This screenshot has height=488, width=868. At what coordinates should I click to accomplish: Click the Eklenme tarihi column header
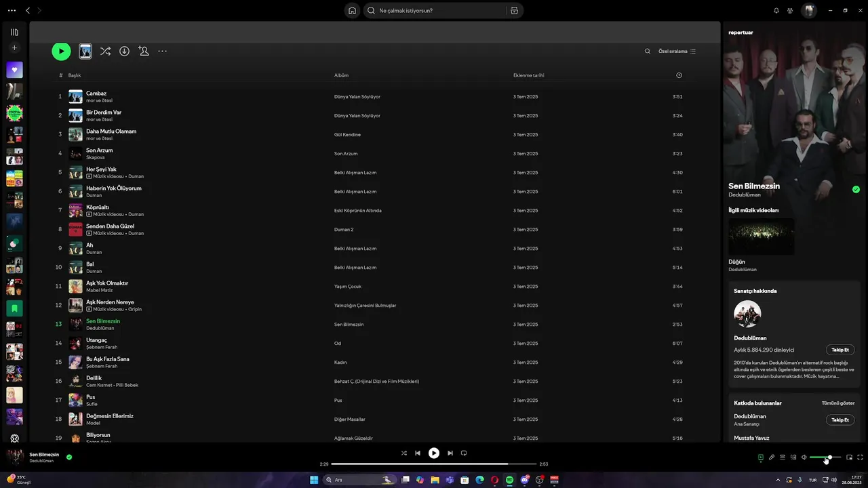pos(528,75)
